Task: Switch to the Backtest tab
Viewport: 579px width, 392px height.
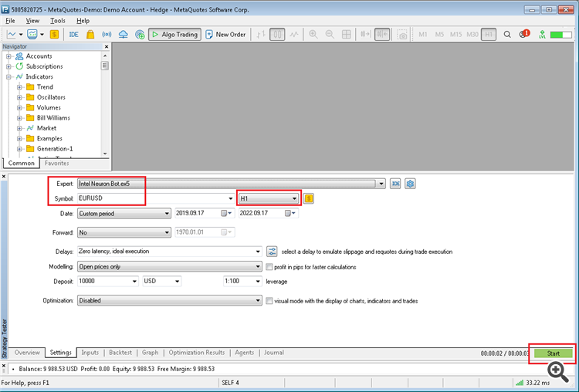Action: (120, 353)
